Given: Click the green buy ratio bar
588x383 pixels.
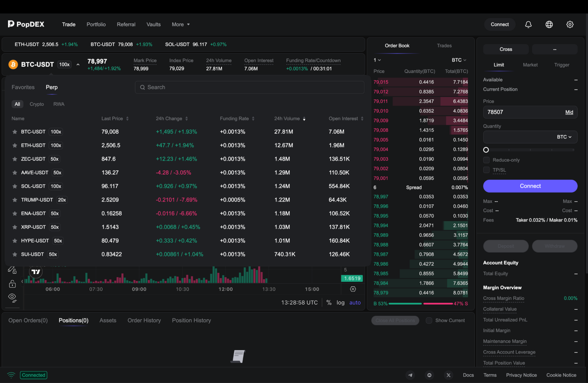Looking at the screenshot, I should pos(405,304).
